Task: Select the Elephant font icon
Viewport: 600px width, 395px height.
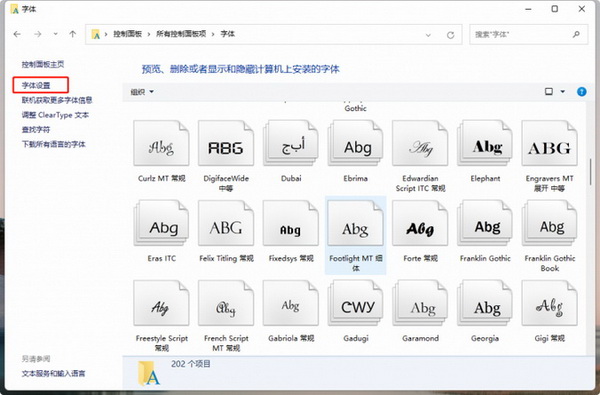Action: (x=485, y=143)
